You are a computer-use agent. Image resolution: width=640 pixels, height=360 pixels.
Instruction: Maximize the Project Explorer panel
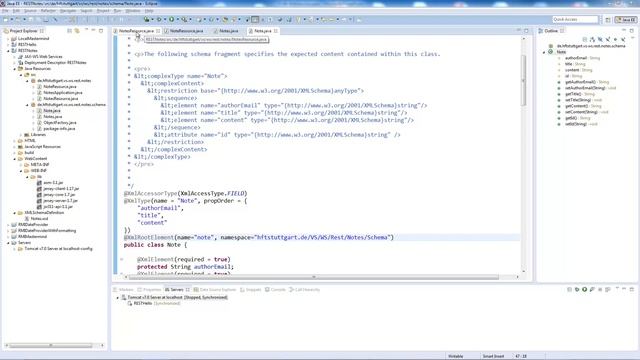tap(101, 31)
